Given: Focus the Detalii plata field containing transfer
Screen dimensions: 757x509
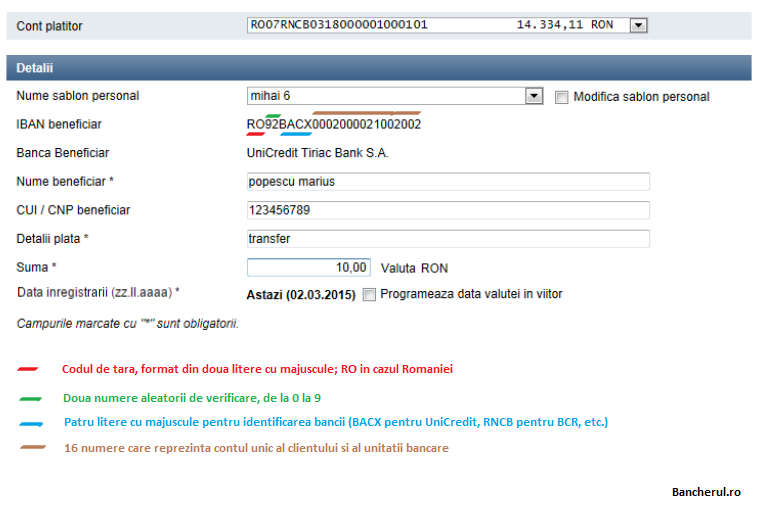Looking at the screenshot, I should tap(448, 239).
